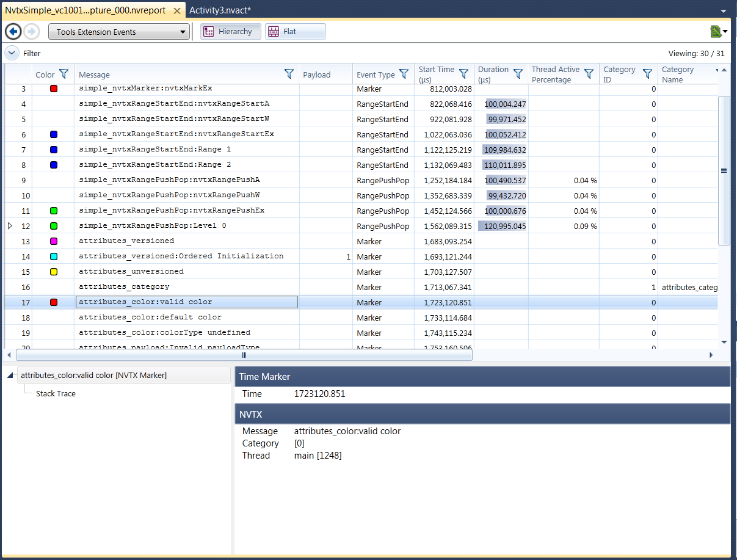Click duration value 120,995.045
Image resolution: width=737 pixels, height=560 pixels.
point(506,227)
